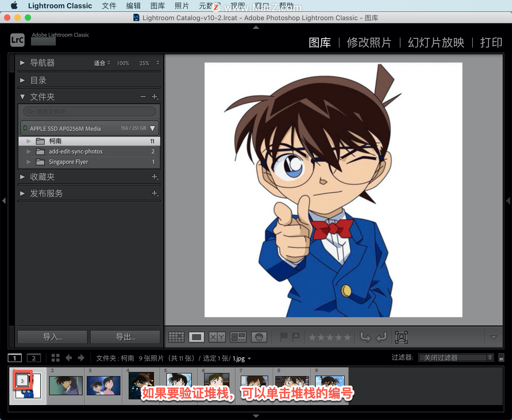Switch to 打印 module

(491, 43)
